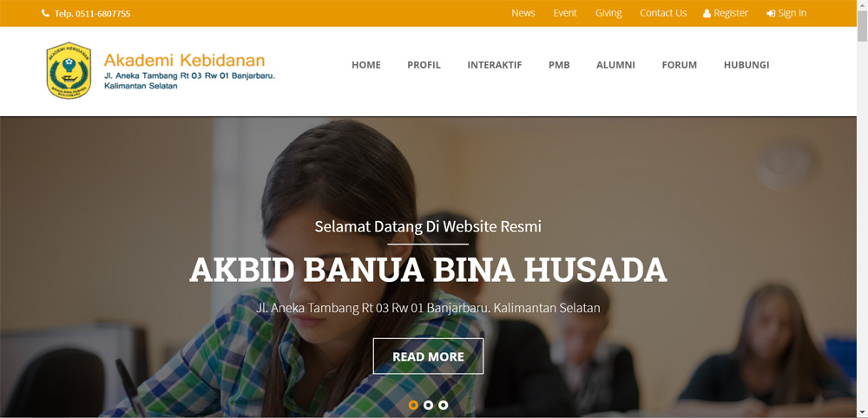Open the HUBUNGI contact menu

click(746, 65)
